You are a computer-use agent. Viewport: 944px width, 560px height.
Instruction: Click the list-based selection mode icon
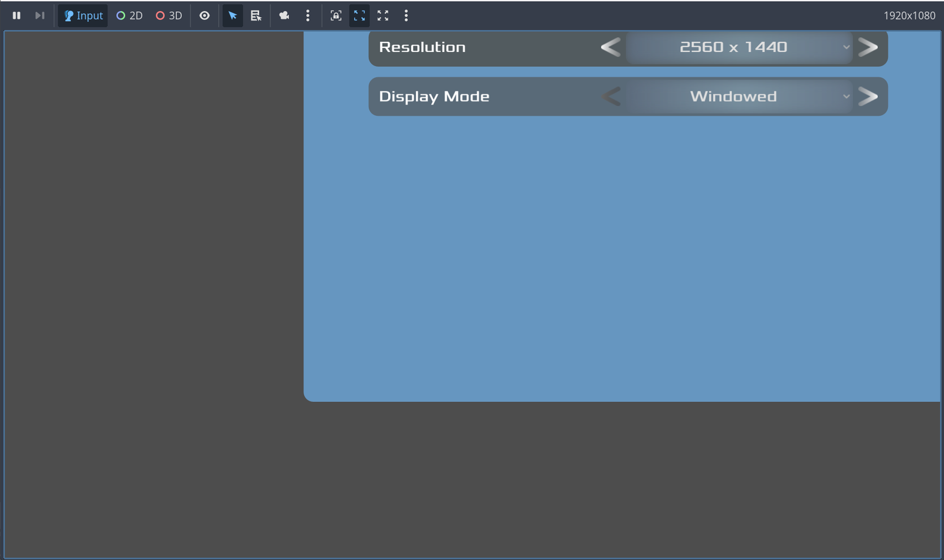tap(256, 16)
